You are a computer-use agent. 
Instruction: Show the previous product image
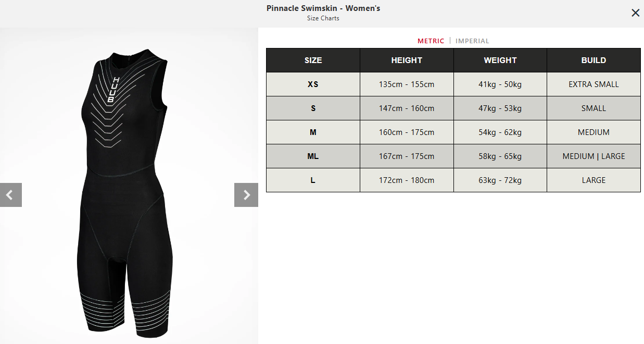[x=11, y=195]
